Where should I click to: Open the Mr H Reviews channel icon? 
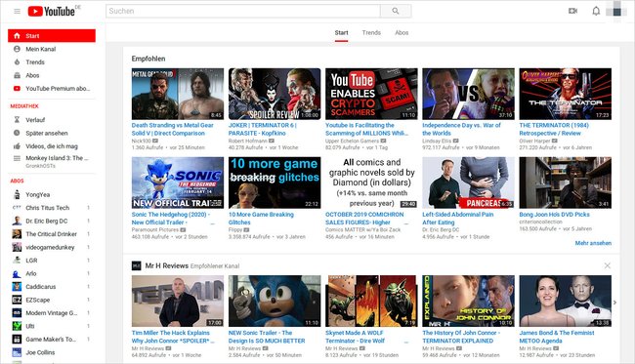[137, 265]
